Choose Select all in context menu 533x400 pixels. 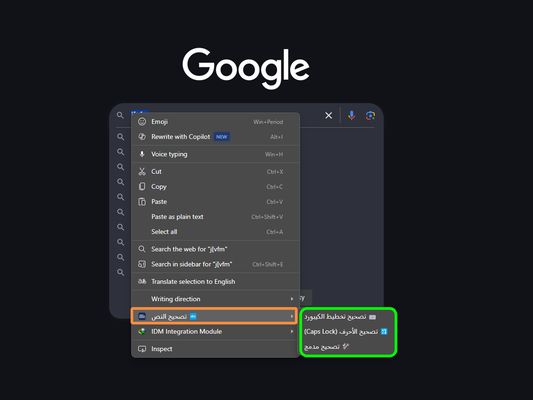[215, 232]
